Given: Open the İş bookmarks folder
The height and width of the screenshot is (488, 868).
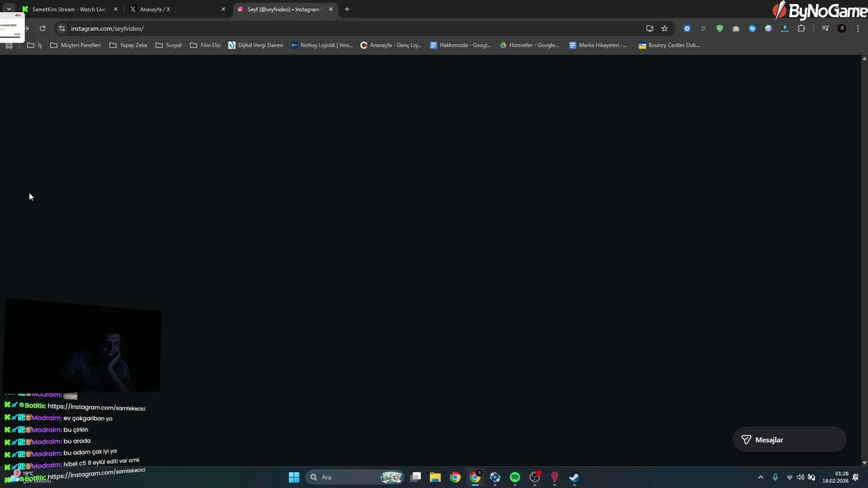Looking at the screenshot, I should click(35, 45).
